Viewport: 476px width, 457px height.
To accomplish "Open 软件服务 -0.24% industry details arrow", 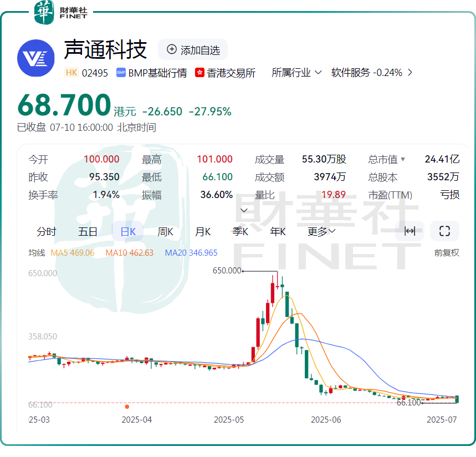I will (410, 73).
